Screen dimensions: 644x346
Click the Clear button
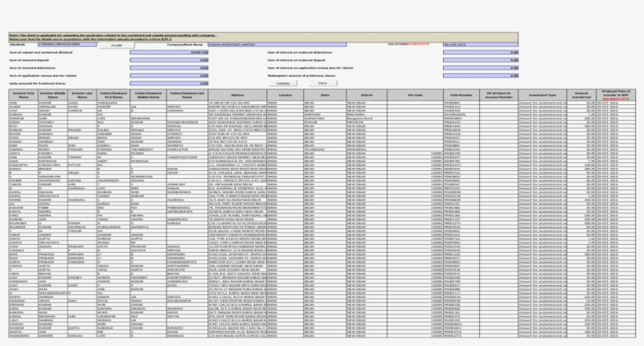(x=323, y=83)
